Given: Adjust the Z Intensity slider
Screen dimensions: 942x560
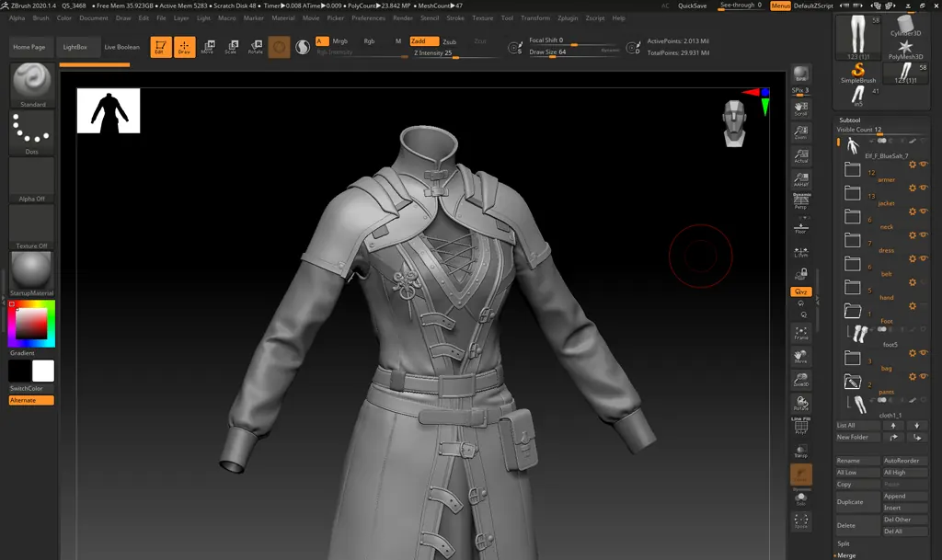Looking at the screenshot, I should pyautogui.click(x=454, y=52).
